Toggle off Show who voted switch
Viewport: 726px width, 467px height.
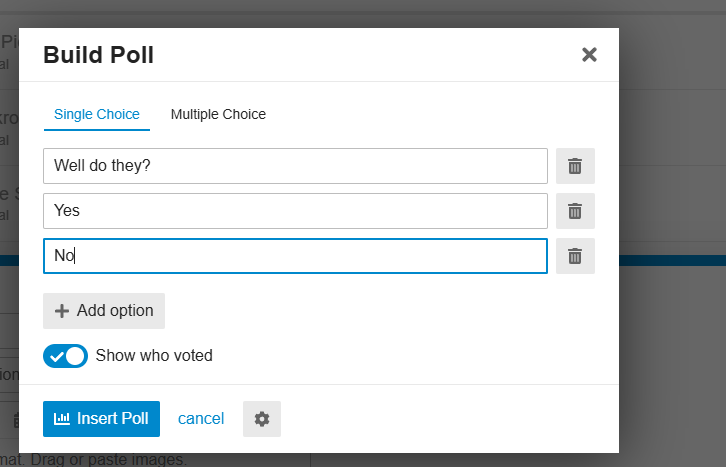(x=65, y=356)
